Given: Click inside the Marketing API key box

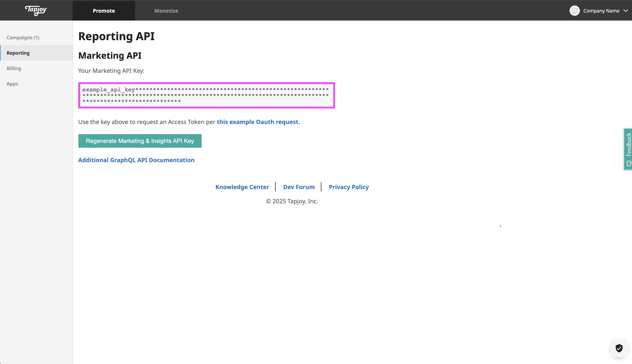Looking at the screenshot, I should pyautogui.click(x=206, y=95).
